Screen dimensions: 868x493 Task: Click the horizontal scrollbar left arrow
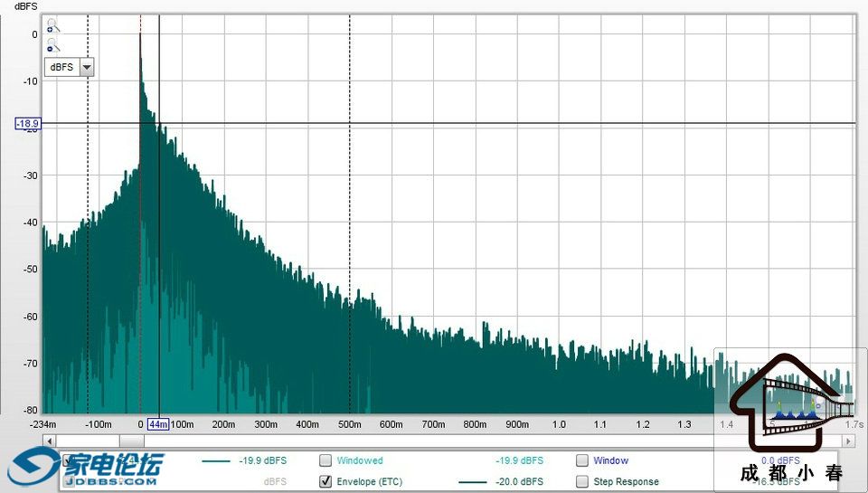click(49, 441)
